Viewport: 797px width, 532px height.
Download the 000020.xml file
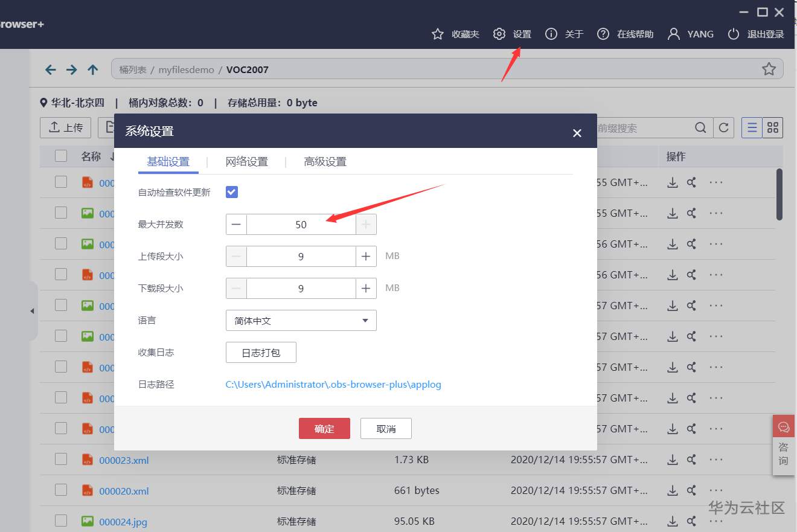[x=672, y=490]
